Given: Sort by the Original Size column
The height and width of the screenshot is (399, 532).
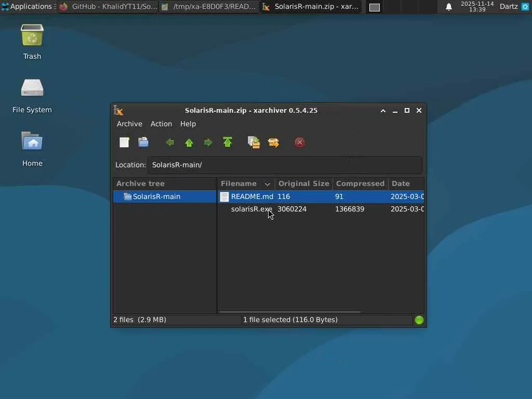Looking at the screenshot, I should (303, 183).
